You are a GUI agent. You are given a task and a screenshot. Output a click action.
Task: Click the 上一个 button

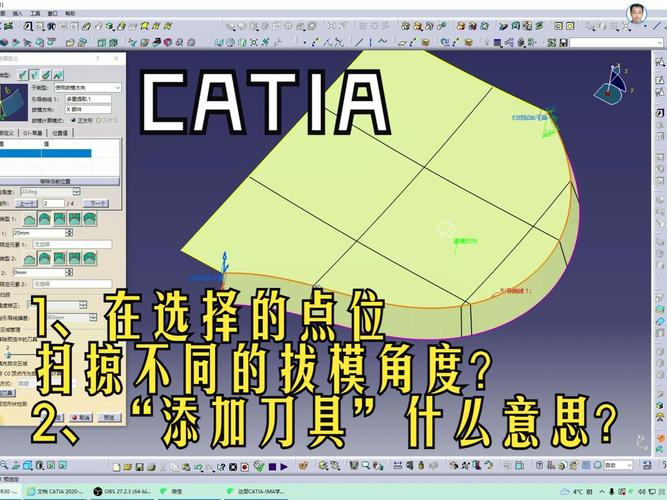(x=27, y=204)
